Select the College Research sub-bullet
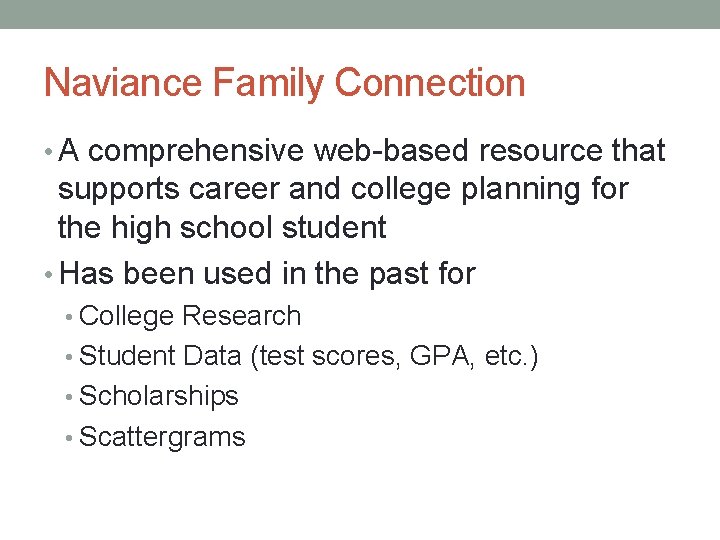This screenshot has height=540, width=720. [189, 316]
